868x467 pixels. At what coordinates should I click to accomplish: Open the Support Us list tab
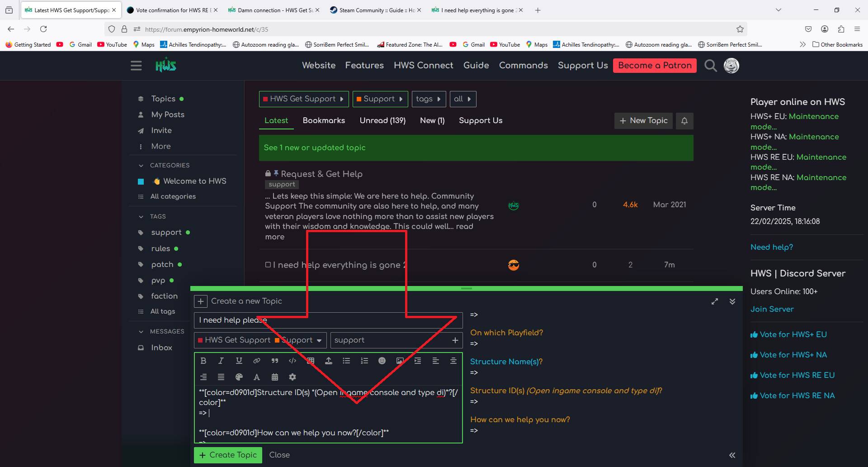point(481,120)
